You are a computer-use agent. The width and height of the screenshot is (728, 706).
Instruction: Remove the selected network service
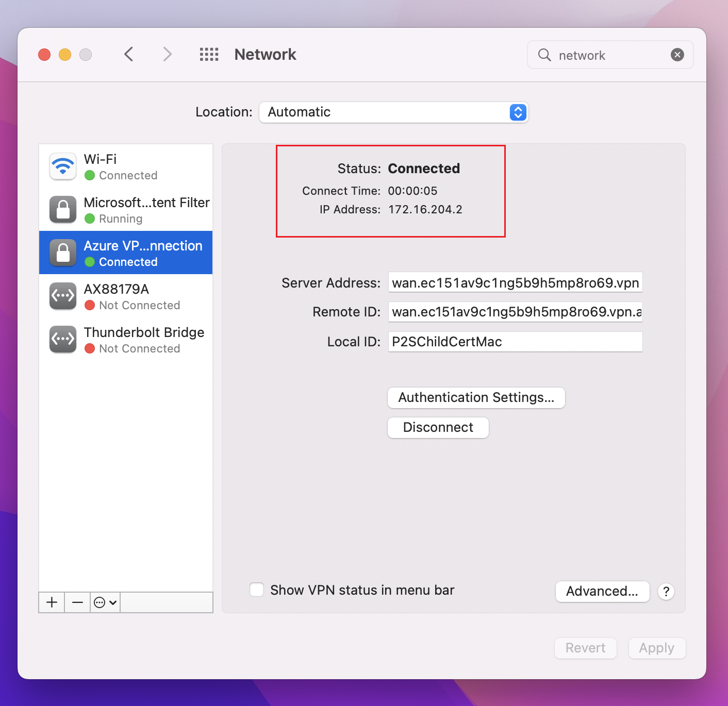pos(77,602)
